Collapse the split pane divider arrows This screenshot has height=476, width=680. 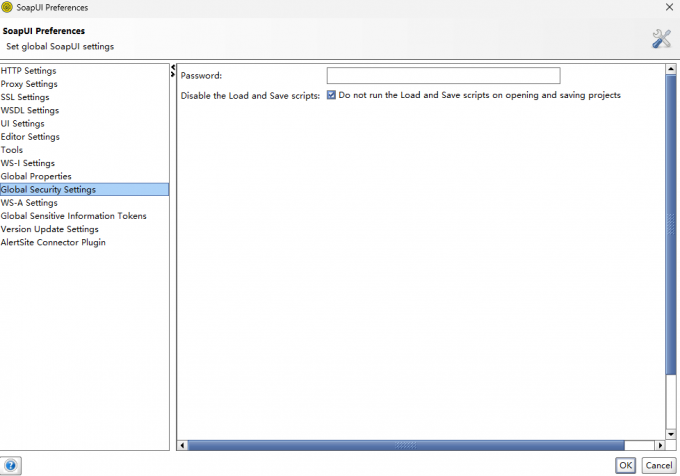pyautogui.click(x=173, y=71)
